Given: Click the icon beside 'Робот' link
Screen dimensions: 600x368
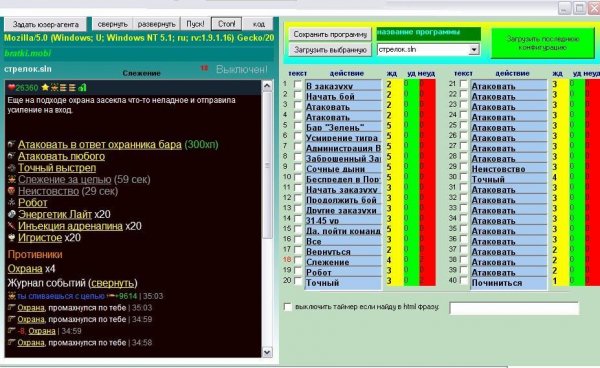Looking at the screenshot, I should point(11,203).
